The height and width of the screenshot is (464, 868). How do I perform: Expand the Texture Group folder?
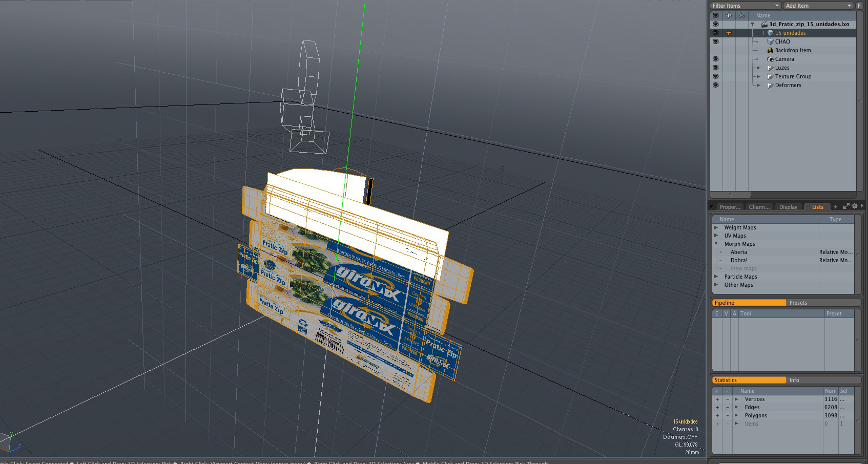pos(759,76)
